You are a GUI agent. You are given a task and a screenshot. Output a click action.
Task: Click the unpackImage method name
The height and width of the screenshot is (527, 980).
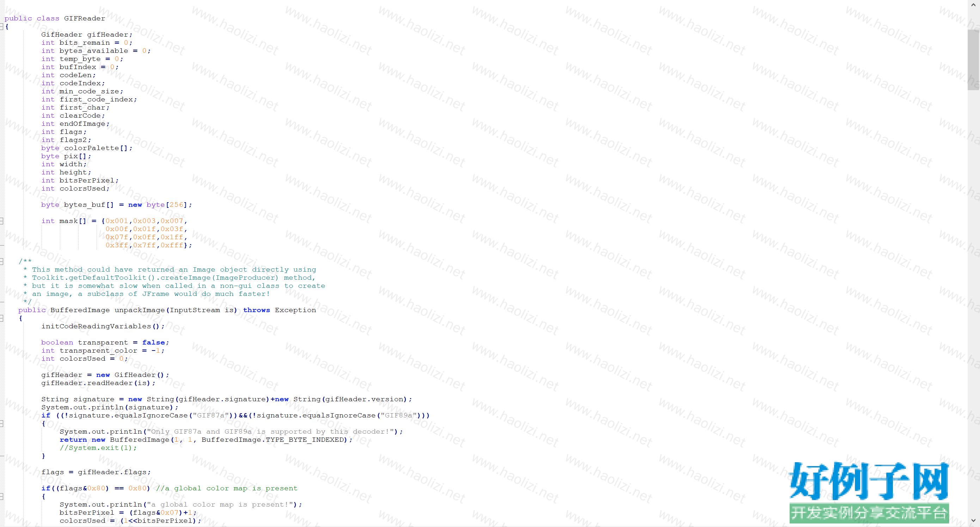139,310
